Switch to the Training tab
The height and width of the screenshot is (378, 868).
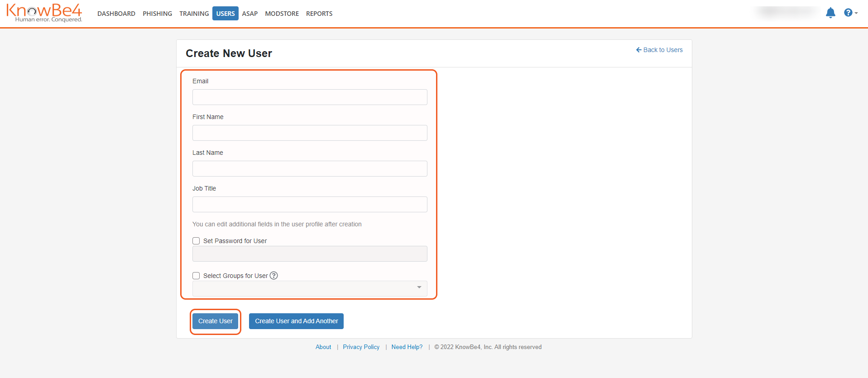[x=194, y=14]
